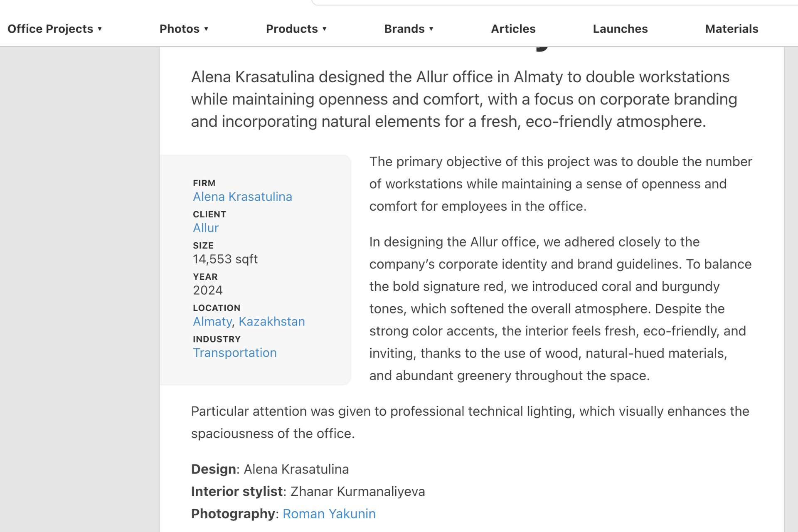
Task: Open the Office Projects menu
Action: [x=50, y=29]
